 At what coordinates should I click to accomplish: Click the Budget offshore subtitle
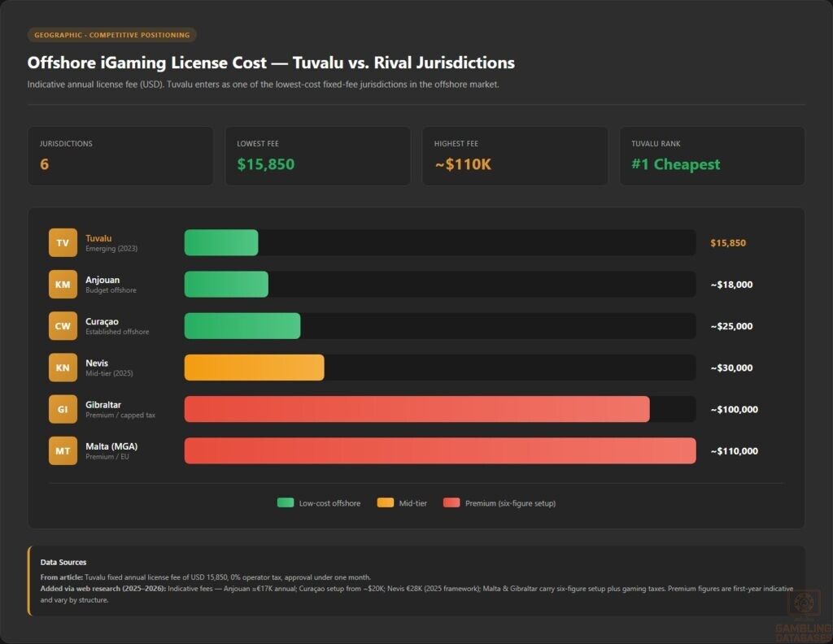pos(111,289)
